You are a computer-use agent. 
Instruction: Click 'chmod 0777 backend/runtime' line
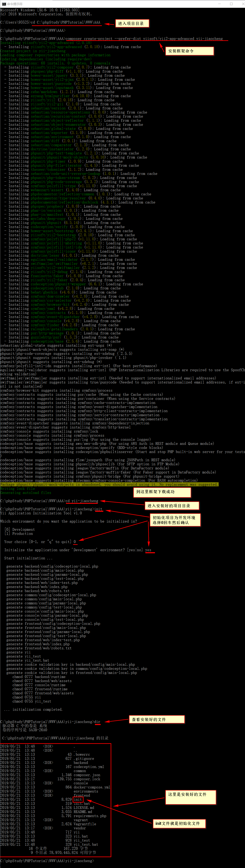39,677
